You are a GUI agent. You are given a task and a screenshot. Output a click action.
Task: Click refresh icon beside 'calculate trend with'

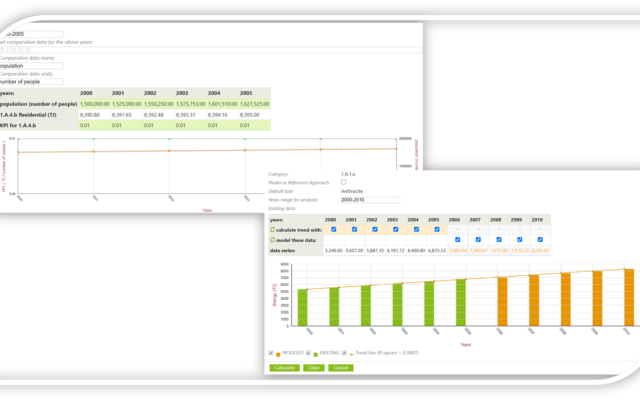[x=272, y=230]
